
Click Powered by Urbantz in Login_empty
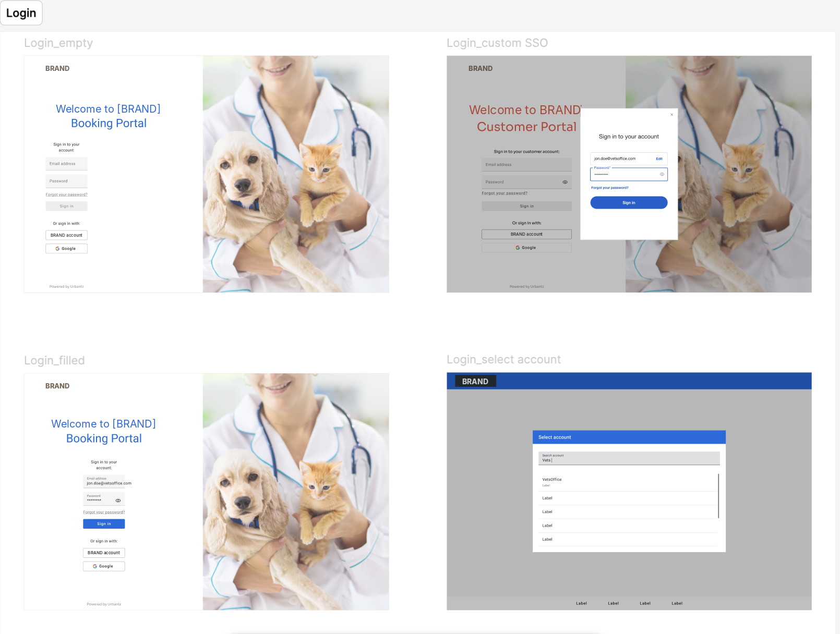pyautogui.click(x=66, y=287)
